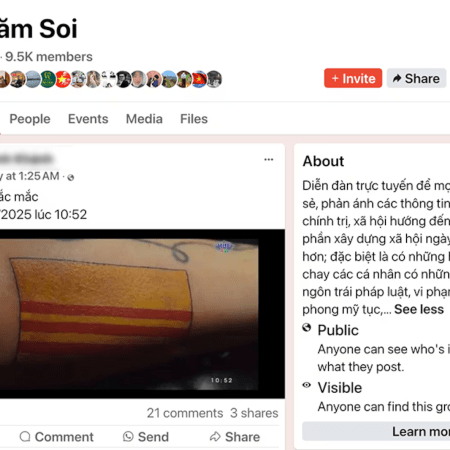
Task: Click the Share arrow icon under the post
Action: coord(215,436)
